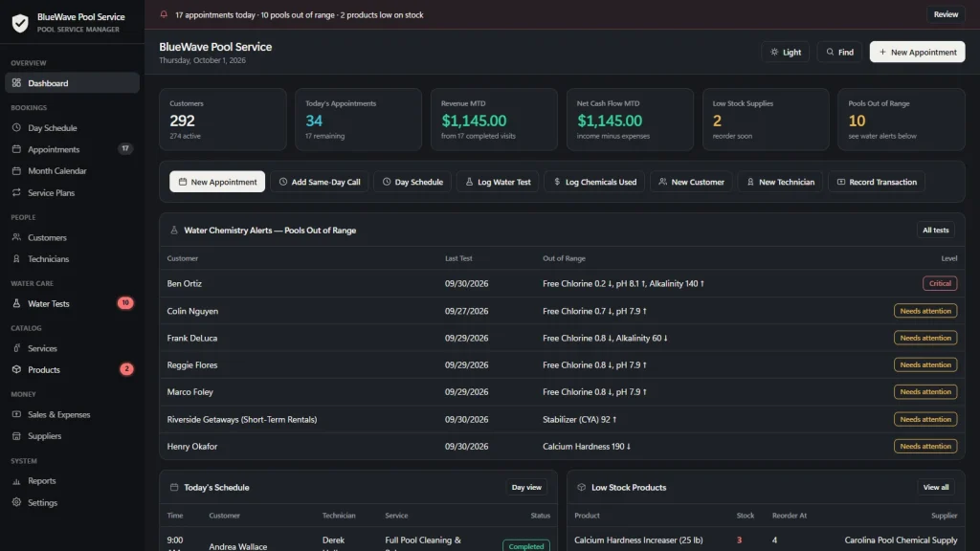Viewport: 980px width, 551px height.
Task: Switch to Light theme
Action: (786, 52)
